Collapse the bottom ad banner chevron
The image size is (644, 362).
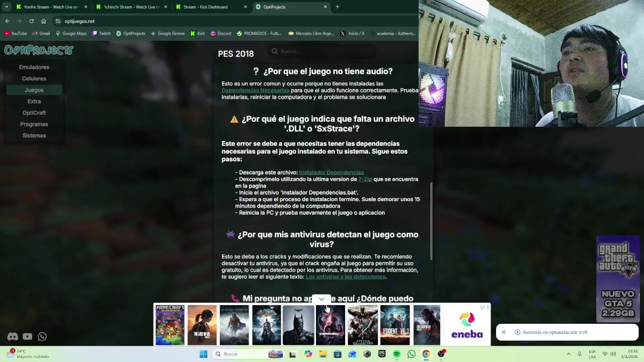tap(321, 299)
